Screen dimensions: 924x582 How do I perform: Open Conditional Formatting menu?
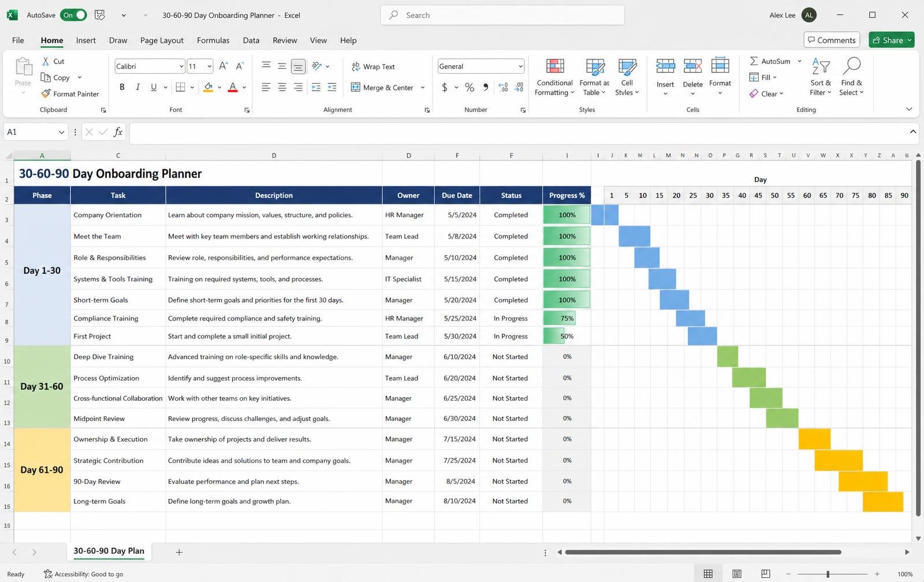pos(554,77)
